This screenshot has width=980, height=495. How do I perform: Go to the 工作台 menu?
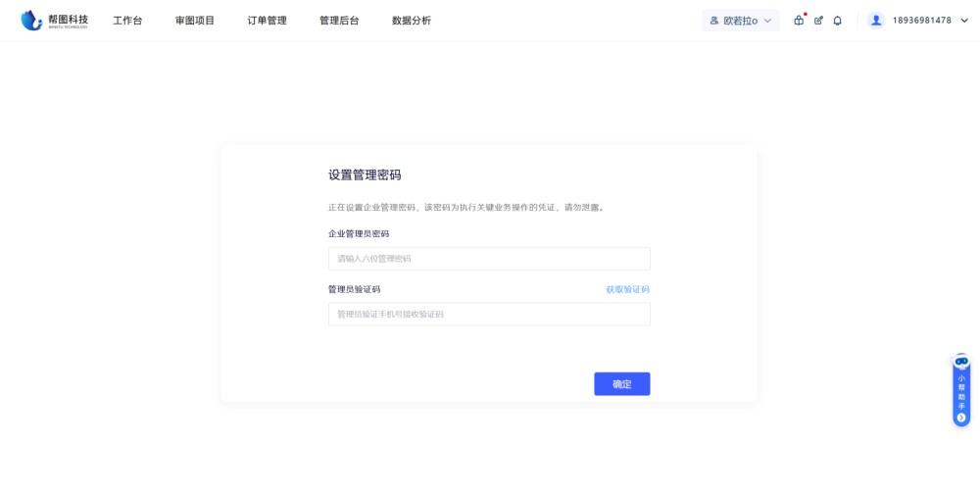127,21
